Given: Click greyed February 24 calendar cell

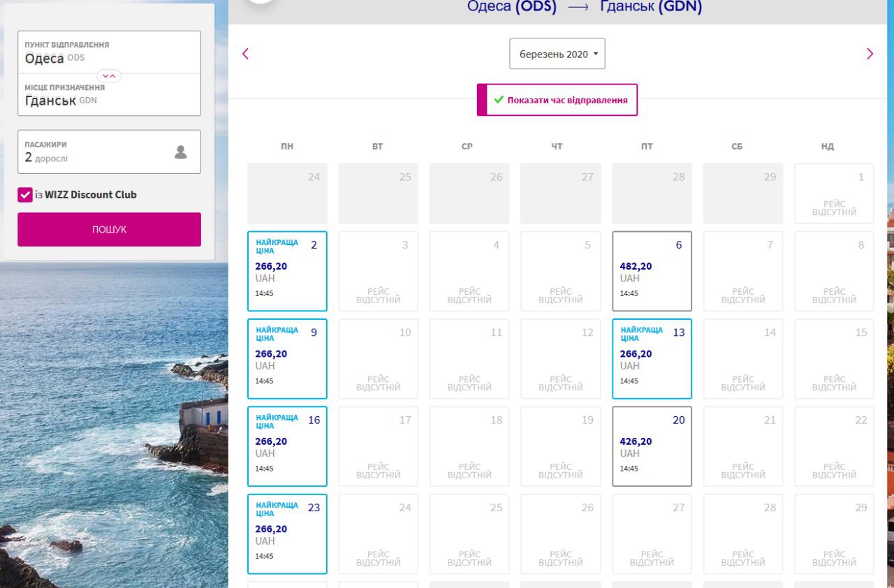Looking at the screenshot, I should pyautogui.click(x=287, y=193).
